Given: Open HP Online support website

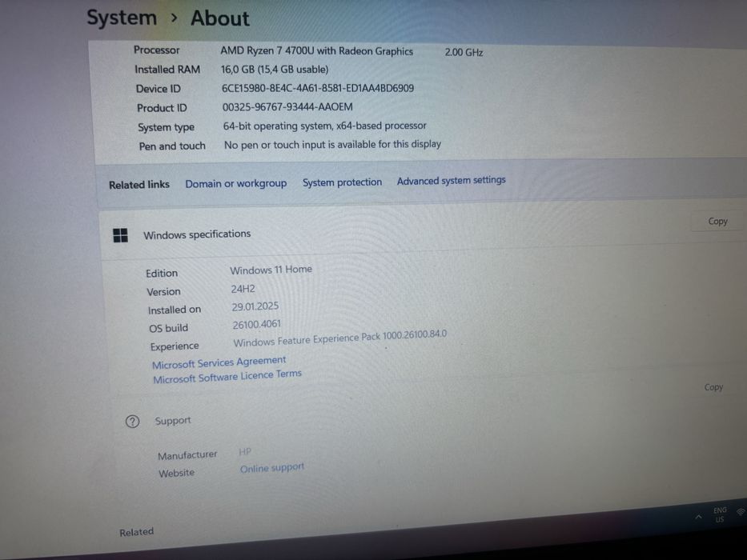Looking at the screenshot, I should tap(272, 468).
